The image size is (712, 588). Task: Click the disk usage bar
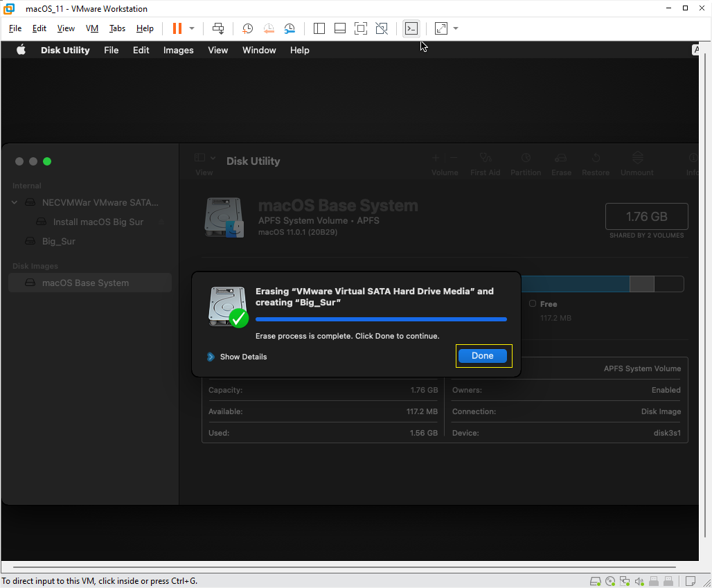point(602,284)
